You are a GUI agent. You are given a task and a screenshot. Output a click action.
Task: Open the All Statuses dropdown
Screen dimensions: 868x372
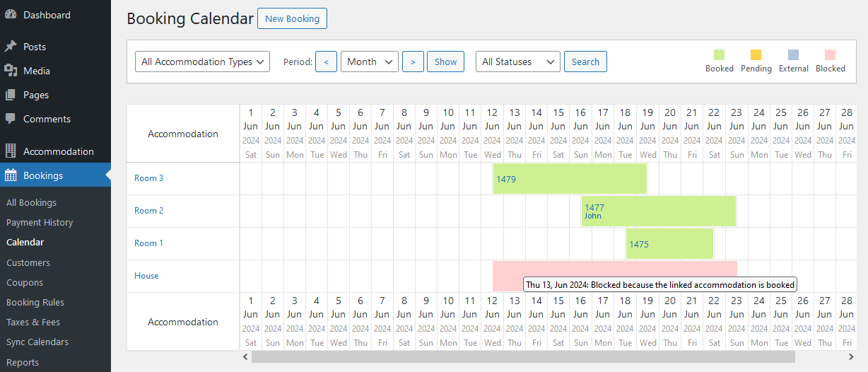[518, 62]
